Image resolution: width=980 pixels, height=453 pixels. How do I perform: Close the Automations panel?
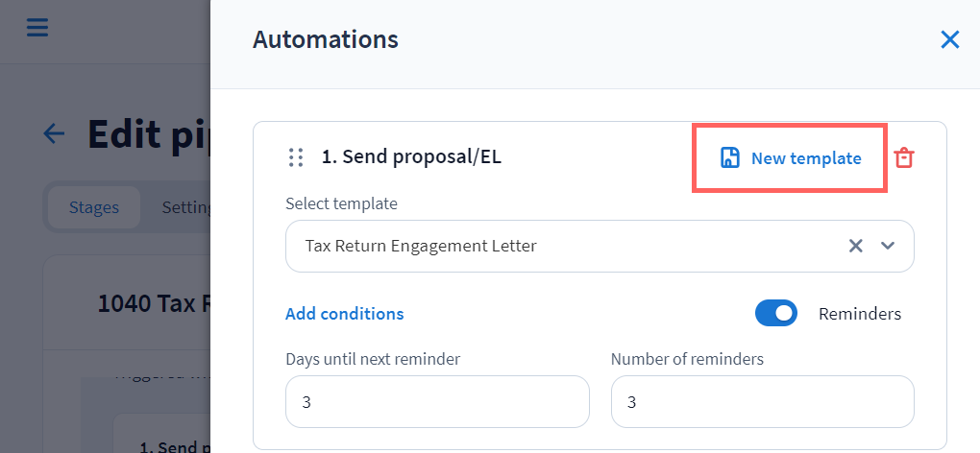click(949, 39)
